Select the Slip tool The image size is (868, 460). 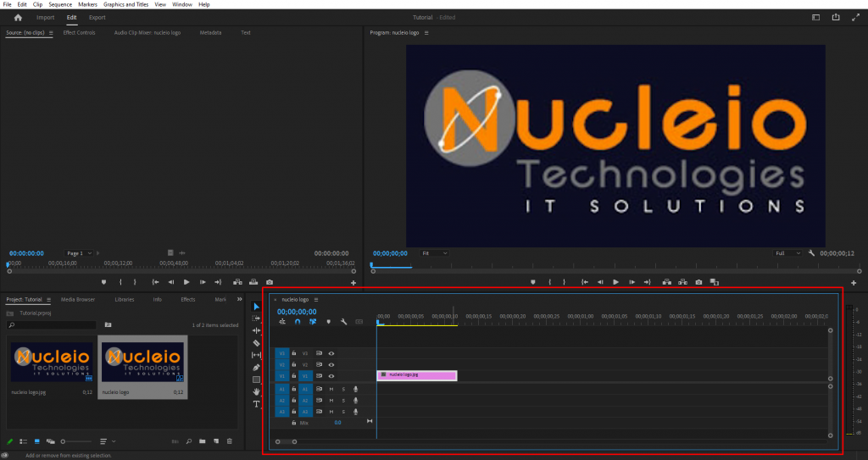[x=256, y=355]
